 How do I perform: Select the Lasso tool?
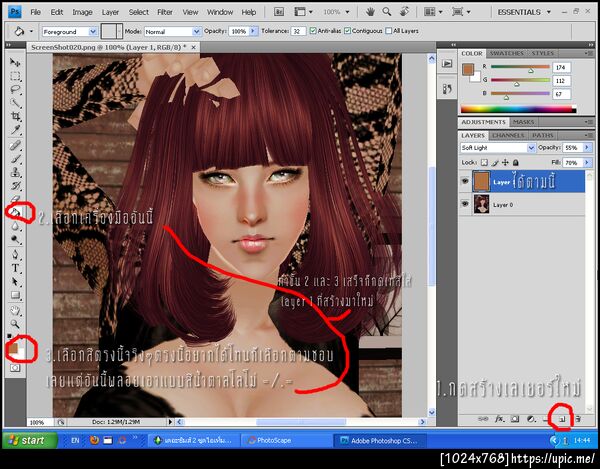point(15,90)
